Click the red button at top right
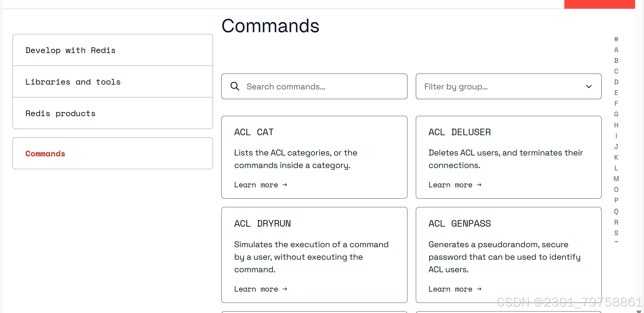 599,4
